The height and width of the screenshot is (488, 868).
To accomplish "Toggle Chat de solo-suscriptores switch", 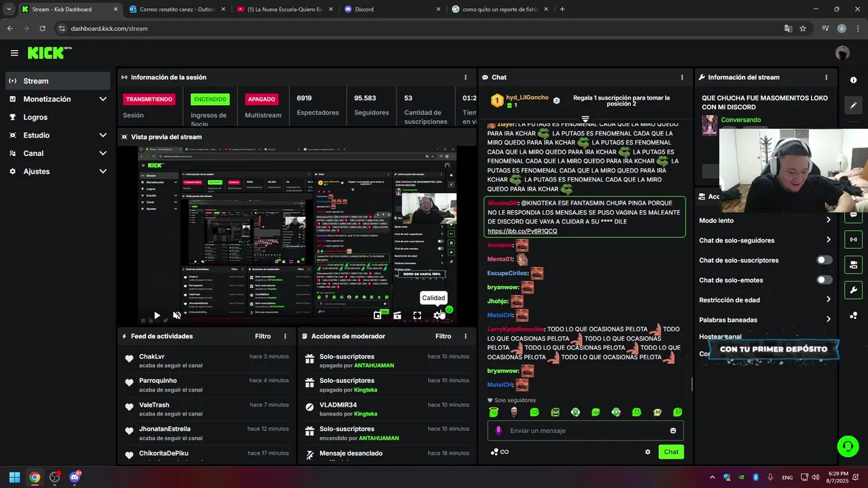I will click(825, 260).
